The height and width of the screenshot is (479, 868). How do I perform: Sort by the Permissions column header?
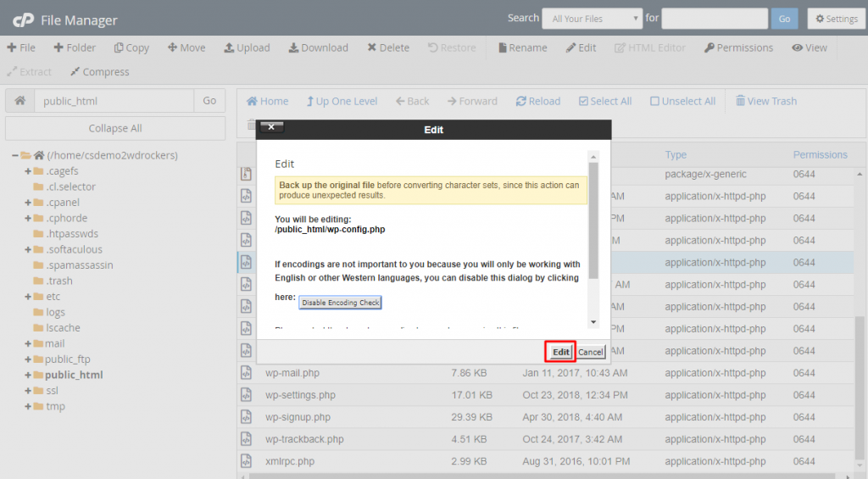tap(820, 154)
